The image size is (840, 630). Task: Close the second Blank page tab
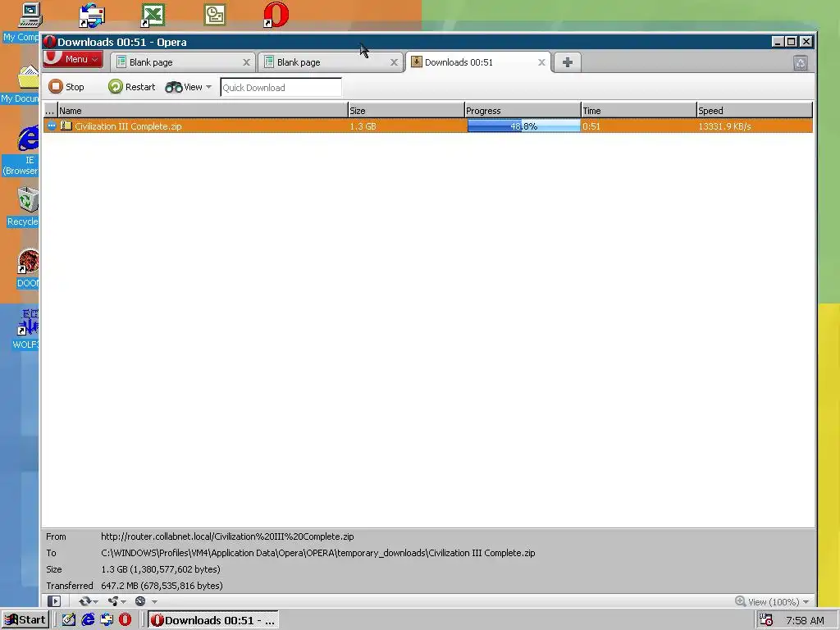pyautogui.click(x=395, y=62)
